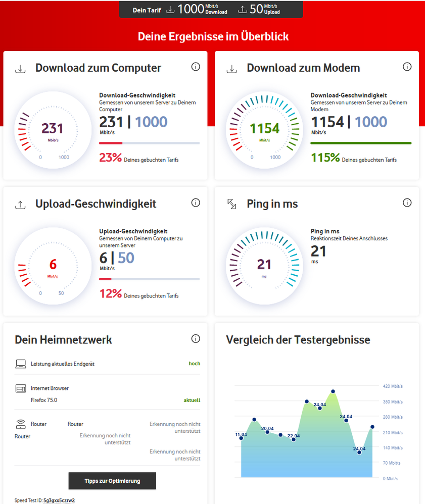Click the Speed Test ID 5g3gxx5czrw2
The height and width of the screenshot is (504, 425).
click(x=59, y=500)
